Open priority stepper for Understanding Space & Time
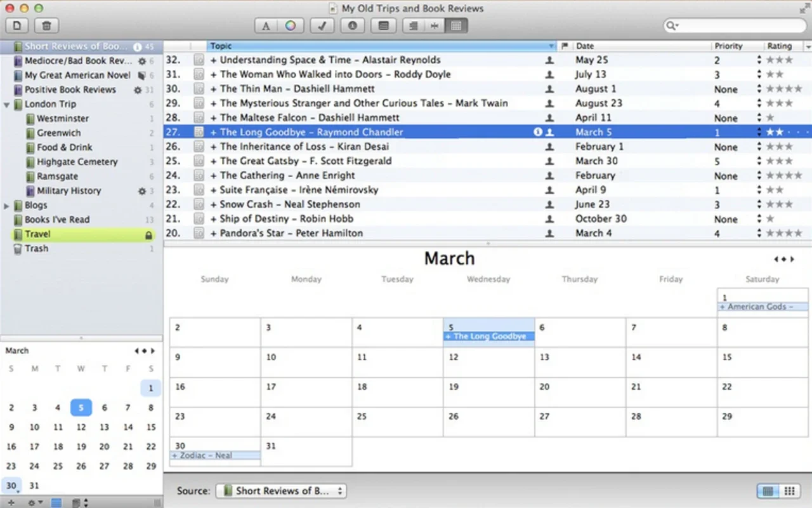Viewport: 812px width, 508px height. 759,60
